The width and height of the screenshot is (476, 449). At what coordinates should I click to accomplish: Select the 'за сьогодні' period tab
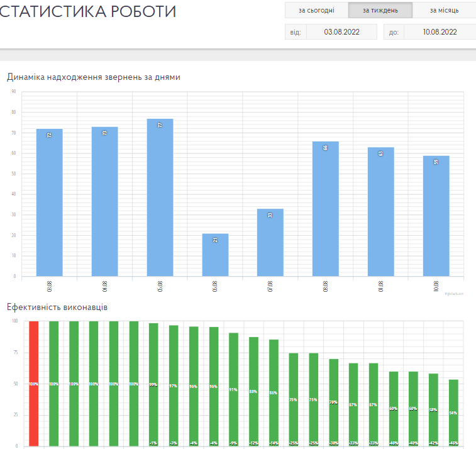click(317, 10)
